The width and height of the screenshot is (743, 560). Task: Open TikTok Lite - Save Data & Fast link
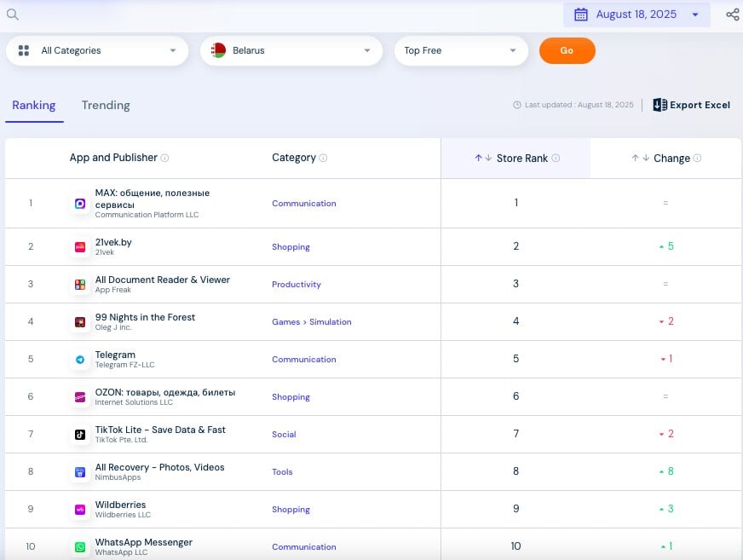(160, 430)
